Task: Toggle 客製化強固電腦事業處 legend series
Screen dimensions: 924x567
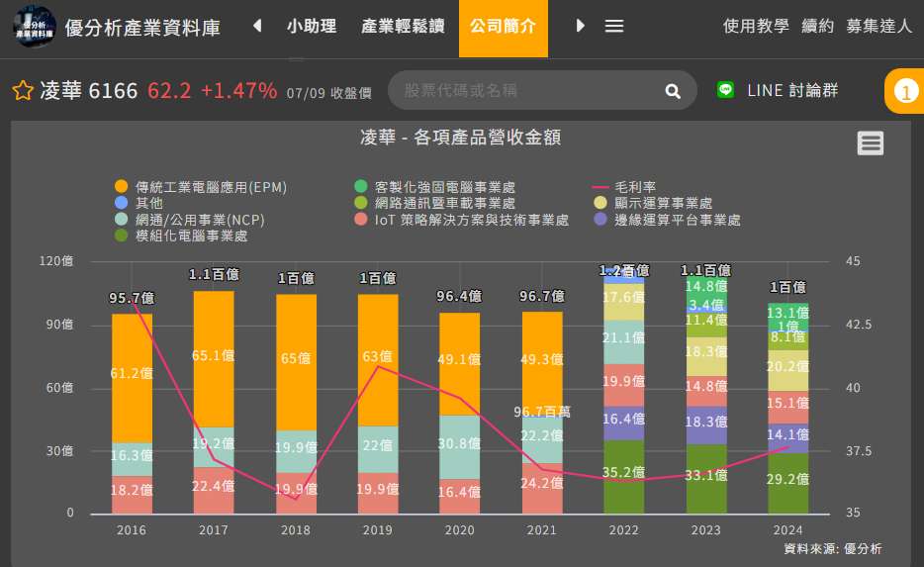Action: coord(435,187)
